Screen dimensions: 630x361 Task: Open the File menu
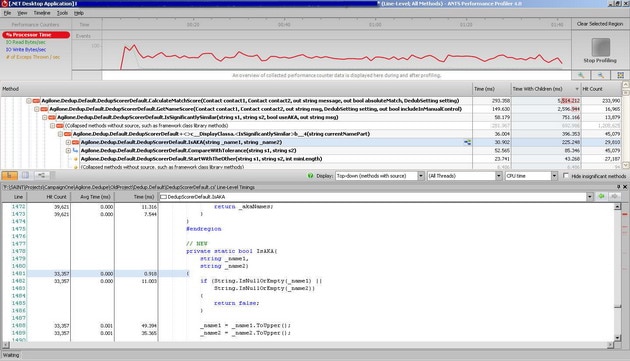coord(7,13)
